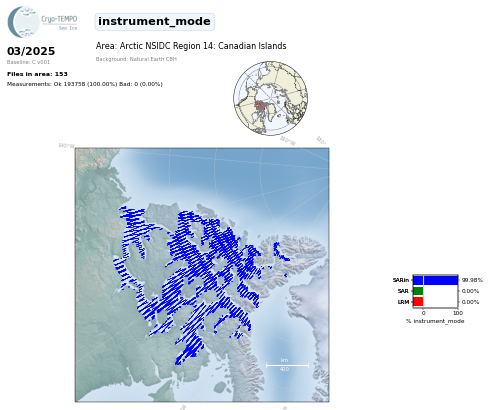Click the instrument_mode title badge
The width and height of the screenshot is (492, 410).
click(x=154, y=22)
